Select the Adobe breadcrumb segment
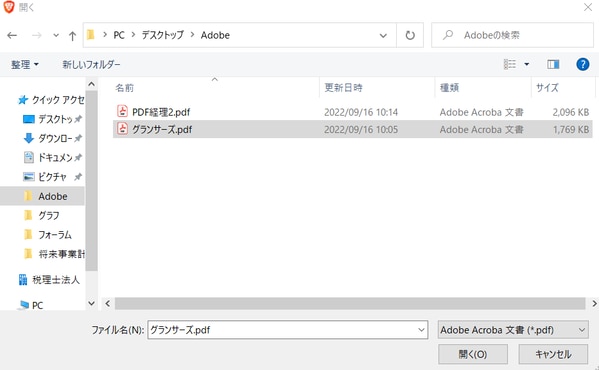The width and height of the screenshot is (599, 370). (215, 35)
